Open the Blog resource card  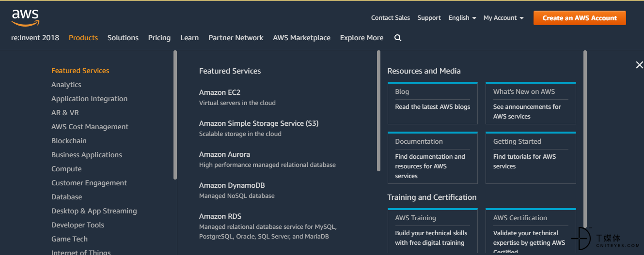click(x=433, y=103)
